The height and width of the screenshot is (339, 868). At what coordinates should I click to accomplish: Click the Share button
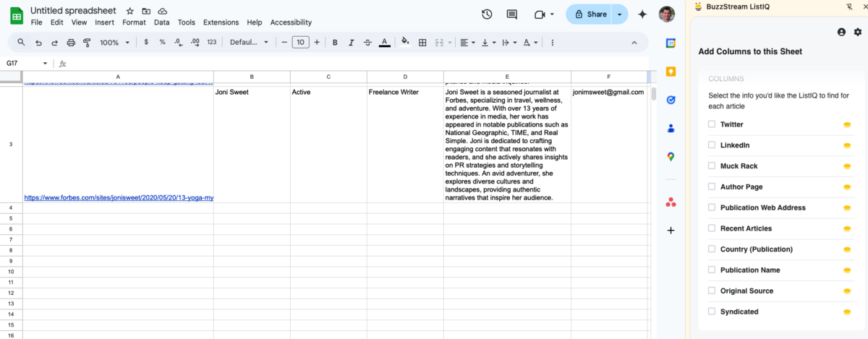click(590, 14)
